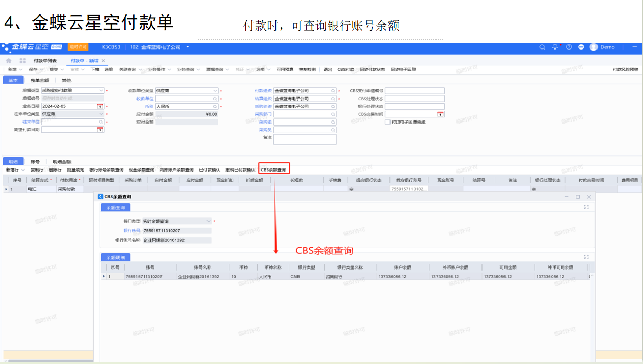Viewport: 643px width, 364px height.
Task: Click the 撤销已付款确认 button
Action: coord(240,169)
